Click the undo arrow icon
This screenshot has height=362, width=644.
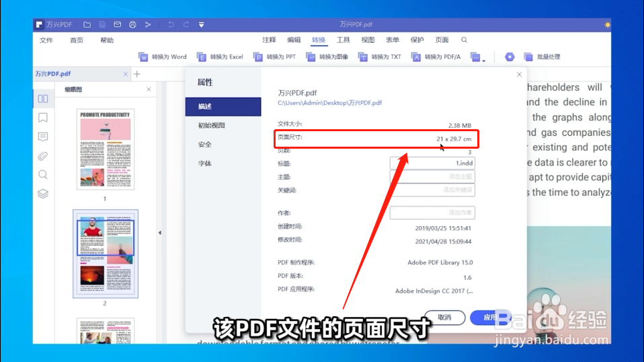pyautogui.click(x=171, y=25)
